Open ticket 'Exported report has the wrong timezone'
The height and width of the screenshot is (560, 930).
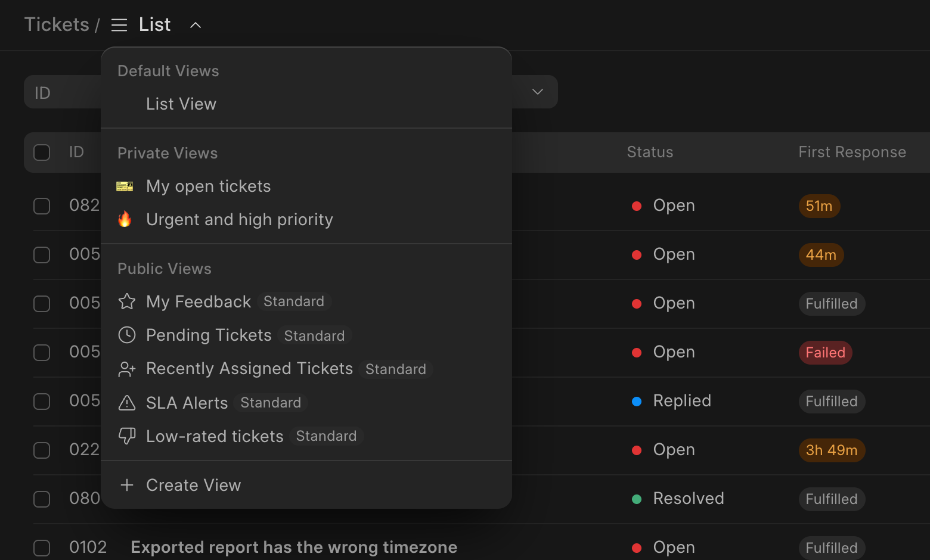294,547
